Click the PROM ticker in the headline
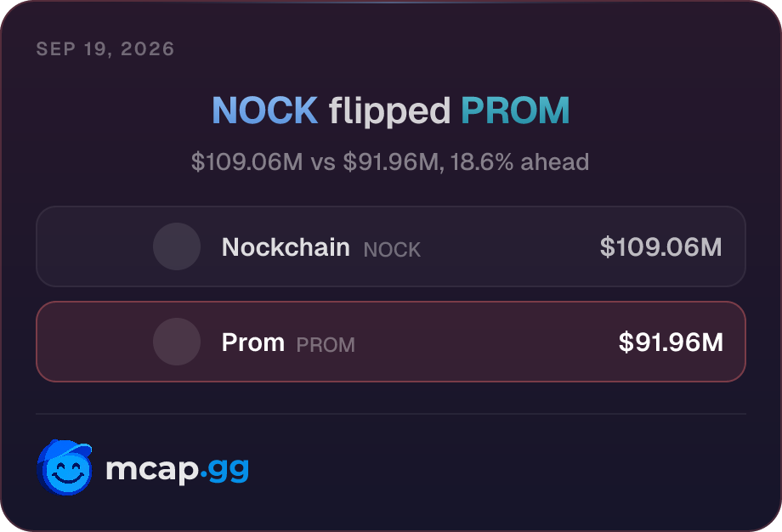The width and height of the screenshot is (782, 532). (515, 110)
